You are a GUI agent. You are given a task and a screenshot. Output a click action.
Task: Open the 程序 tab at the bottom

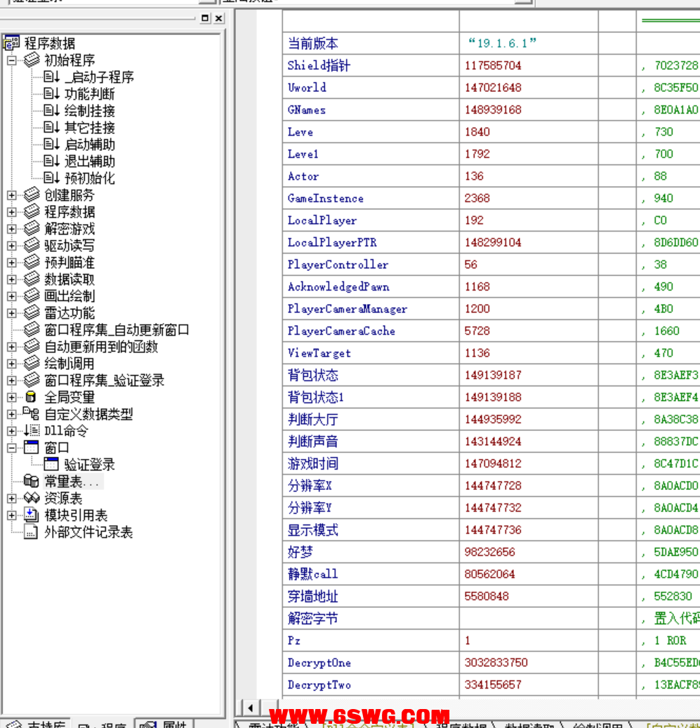103,724
